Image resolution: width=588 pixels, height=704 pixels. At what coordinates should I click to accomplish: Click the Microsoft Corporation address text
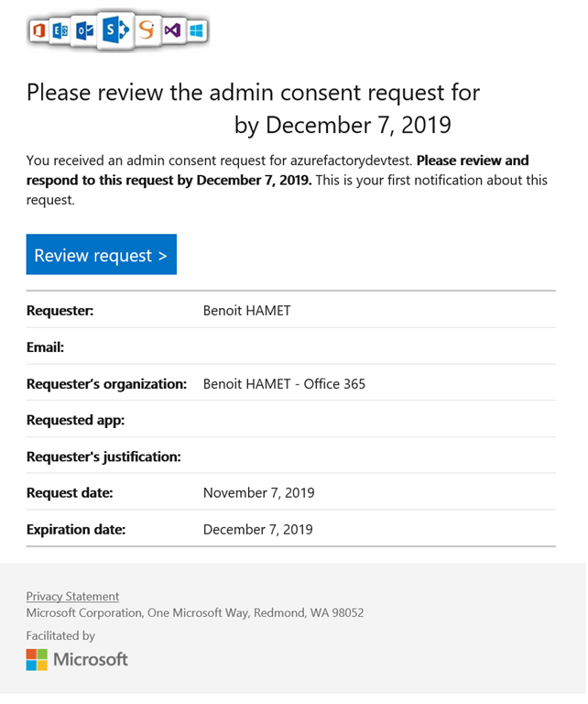pos(194,612)
